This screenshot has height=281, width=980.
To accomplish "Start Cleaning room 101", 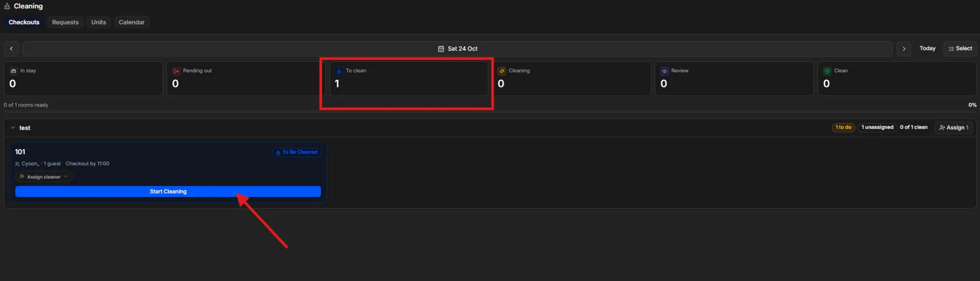I will point(168,192).
